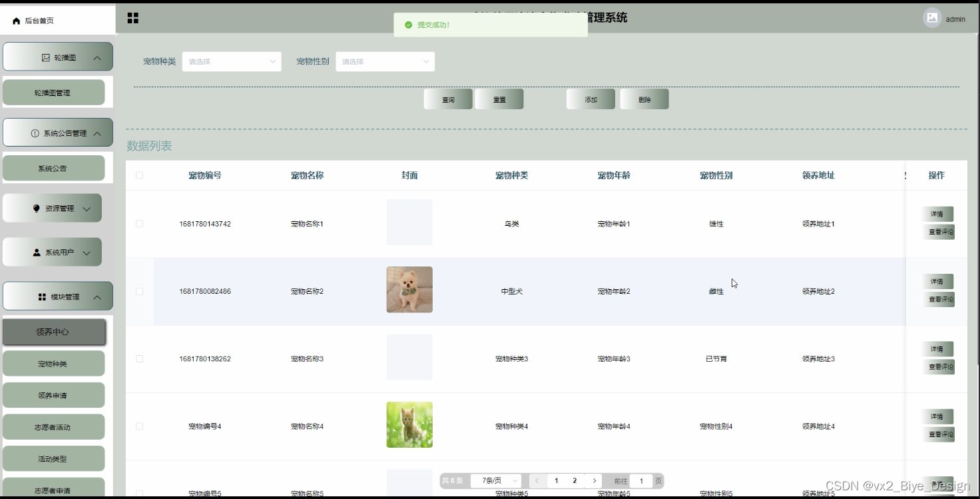Check the row 1681780138262 checkbox
Screen dimensions: 980x499
pyautogui.click(x=139, y=358)
